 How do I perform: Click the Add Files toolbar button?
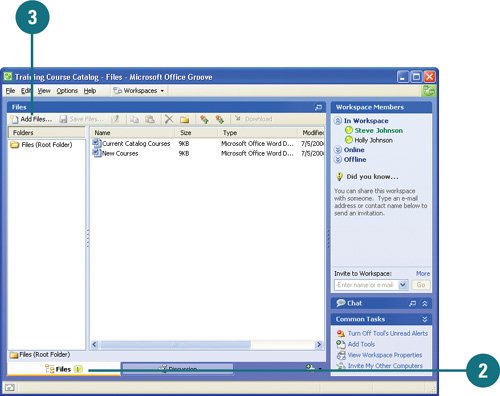click(x=31, y=119)
